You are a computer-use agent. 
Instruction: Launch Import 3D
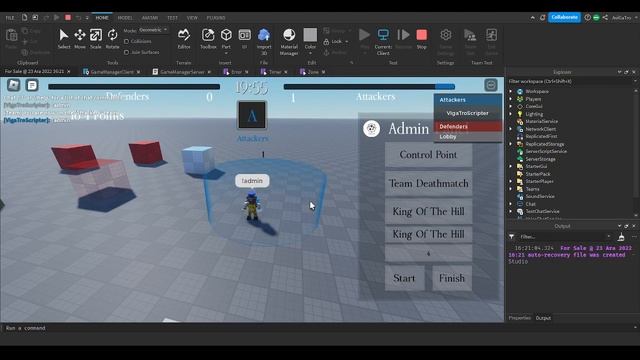(264, 41)
